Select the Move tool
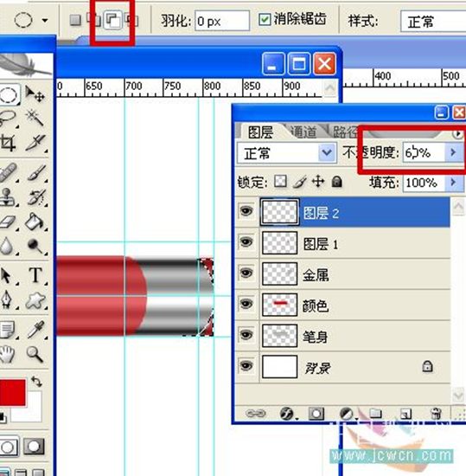Image resolution: width=466 pixels, height=476 pixels. click(x=35, y=93)
